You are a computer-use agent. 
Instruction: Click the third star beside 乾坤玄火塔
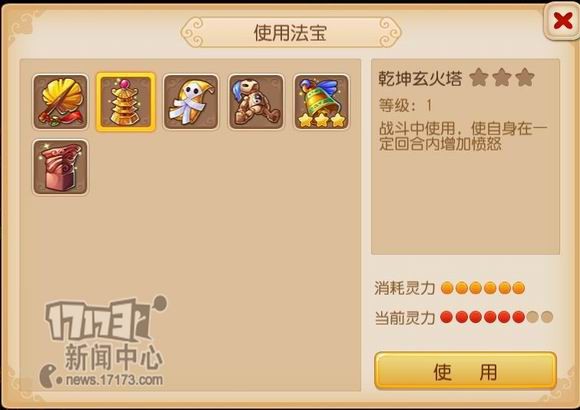point(525,77)
